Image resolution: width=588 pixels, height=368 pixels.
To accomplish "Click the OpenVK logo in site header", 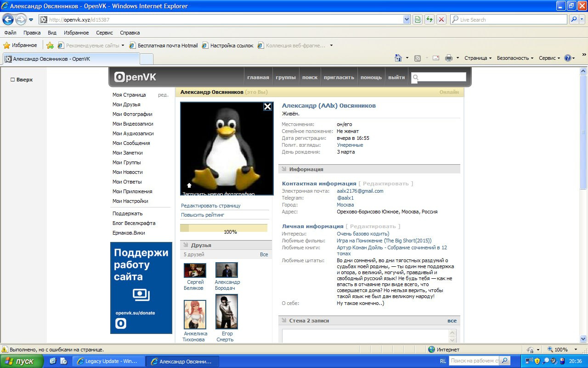I will 135,77.
